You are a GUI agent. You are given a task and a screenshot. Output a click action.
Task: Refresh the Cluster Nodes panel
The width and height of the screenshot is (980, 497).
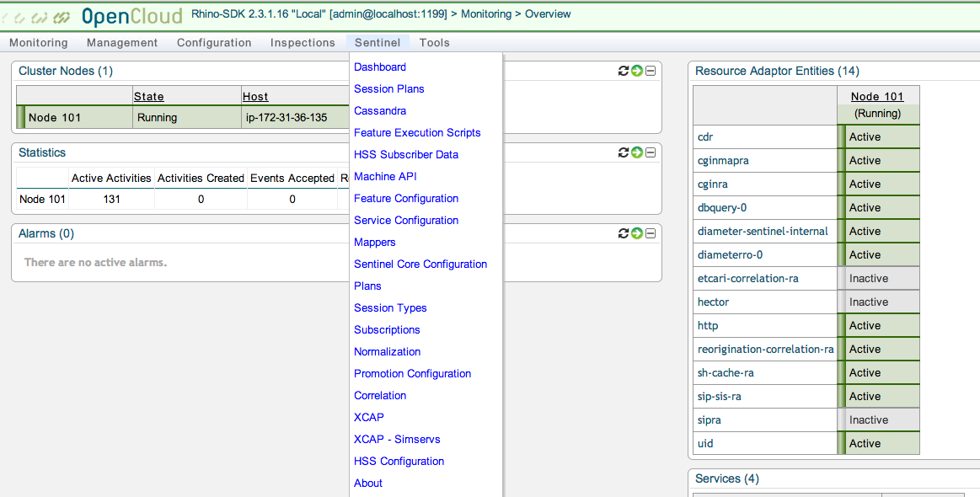click(624, 72)
